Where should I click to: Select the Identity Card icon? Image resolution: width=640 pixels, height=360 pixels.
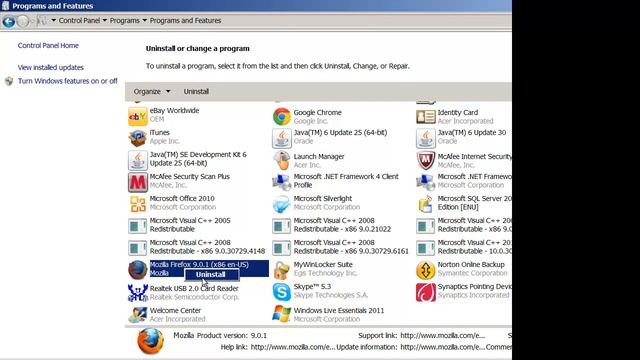point(426,117)
